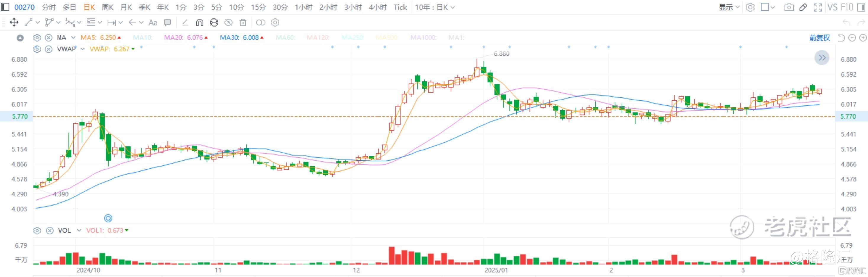This screenshot has height=277, width=868.
Task: Open the 显示 display dropdown
Action: 729,7
